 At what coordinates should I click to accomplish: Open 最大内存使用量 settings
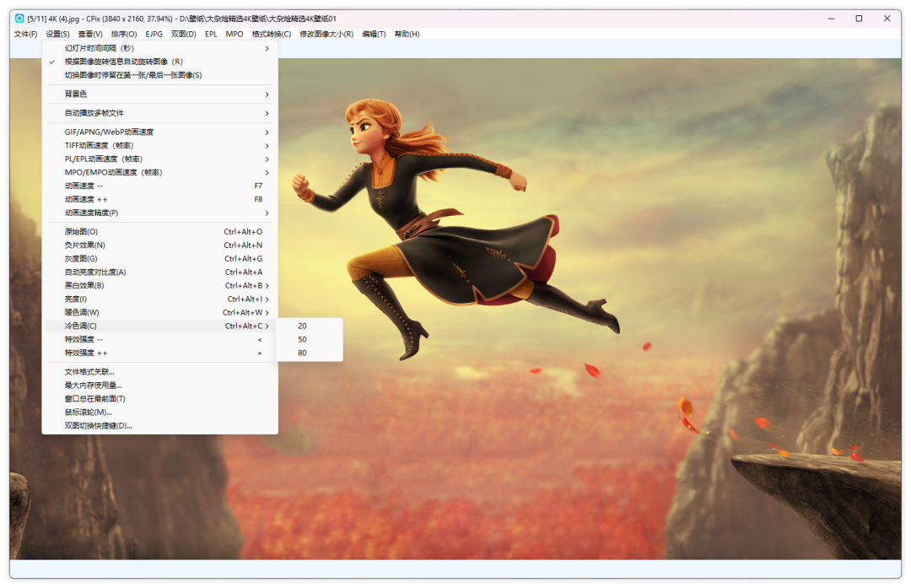coord(93,385)
